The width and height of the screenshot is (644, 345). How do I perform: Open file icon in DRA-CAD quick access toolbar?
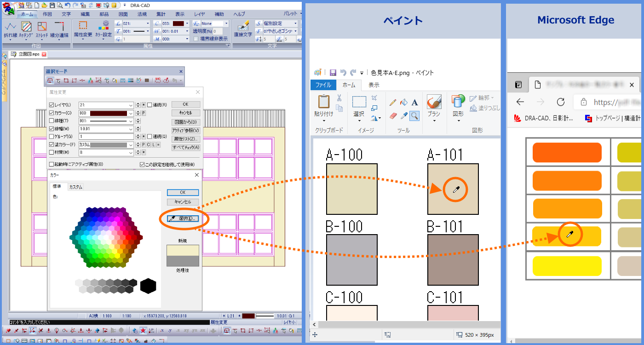[x=44, y=5]
